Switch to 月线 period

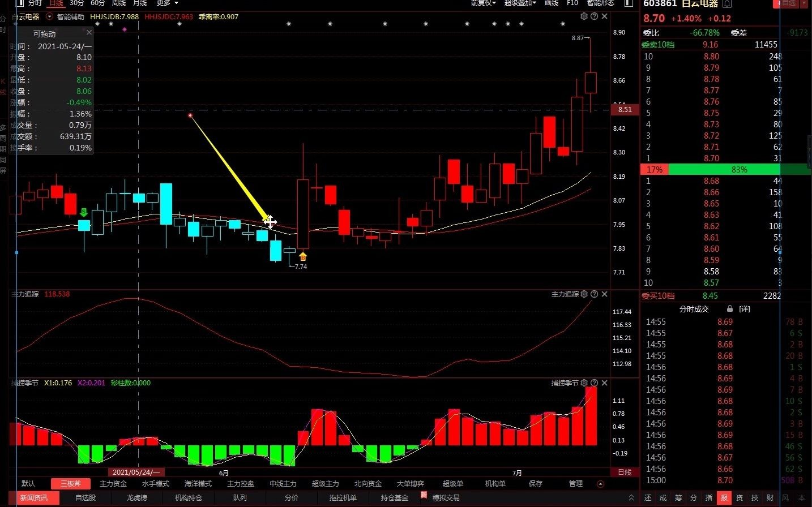pos(140,3)
